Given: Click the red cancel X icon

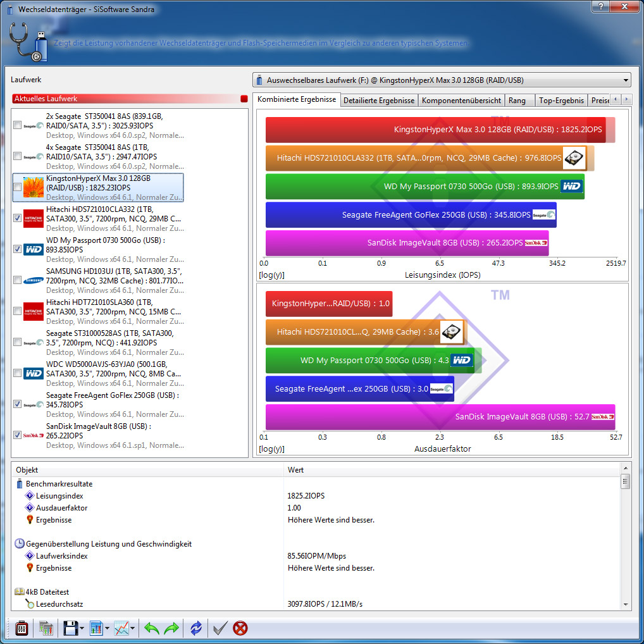Looking at the screenshot, I should pos(240,628).
